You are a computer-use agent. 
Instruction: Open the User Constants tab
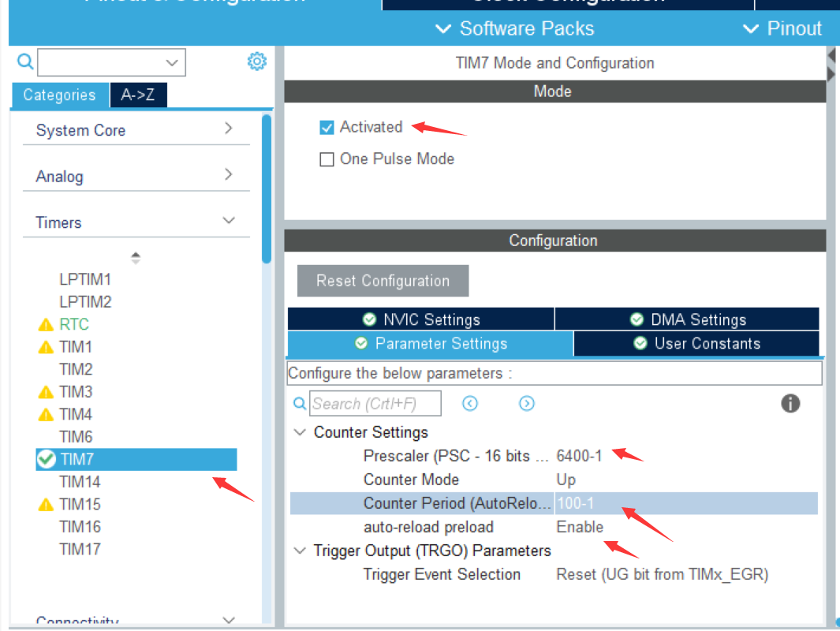pyautogui.click(x=696, y=343)
